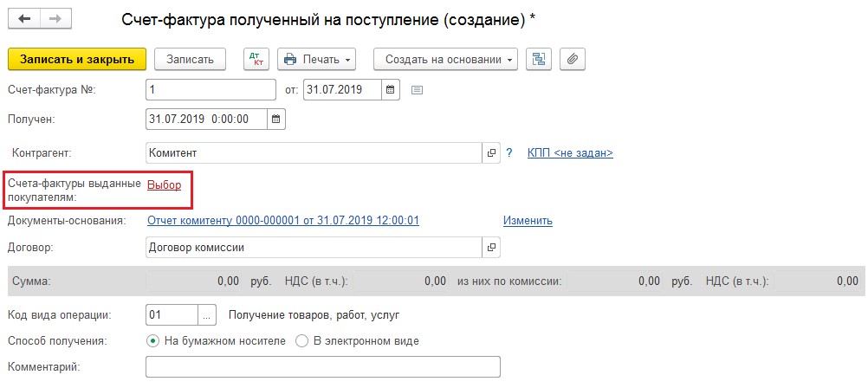
Task: Open Договор комиссии record icon
Action: pyautogui.click(x=492, y=248)
